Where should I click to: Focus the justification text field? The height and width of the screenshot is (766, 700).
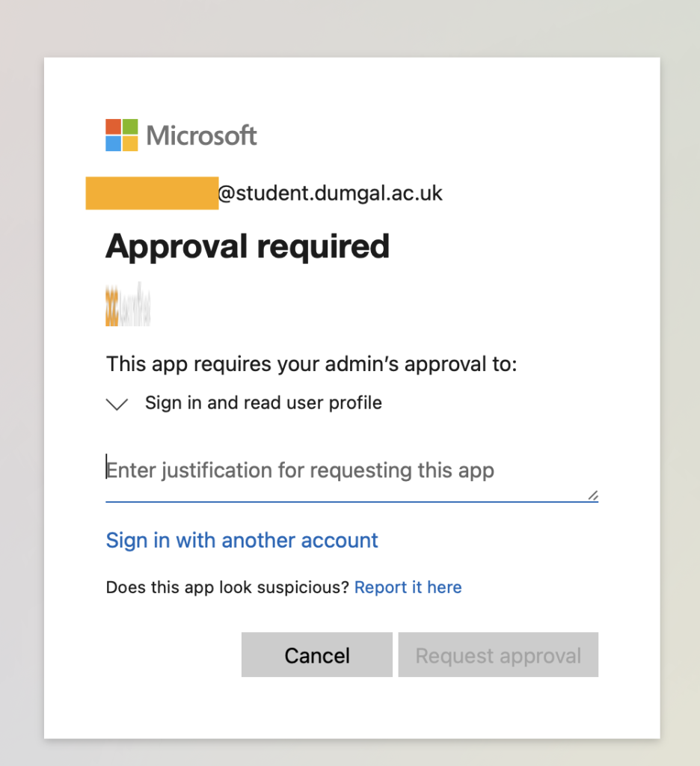click(344, 471)
